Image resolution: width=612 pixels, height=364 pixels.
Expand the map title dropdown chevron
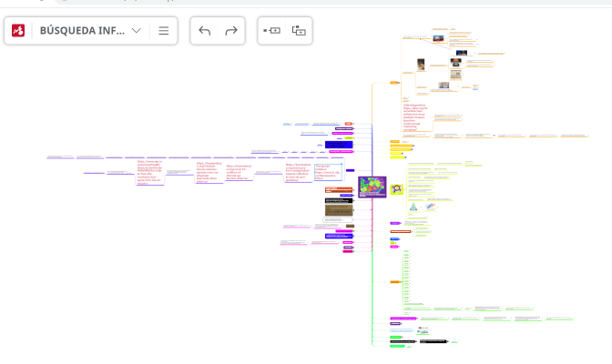(x=137, y=30)
